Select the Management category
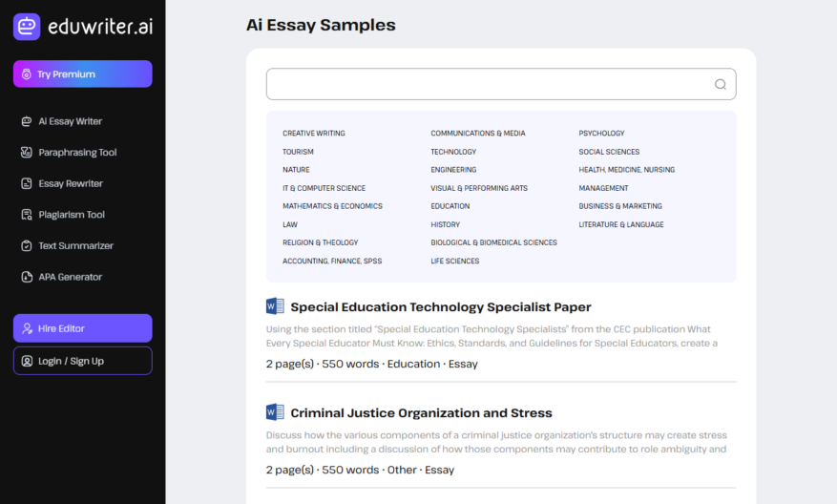The width and height of the screenshot is (837, 504). click(x=603, y=188)
